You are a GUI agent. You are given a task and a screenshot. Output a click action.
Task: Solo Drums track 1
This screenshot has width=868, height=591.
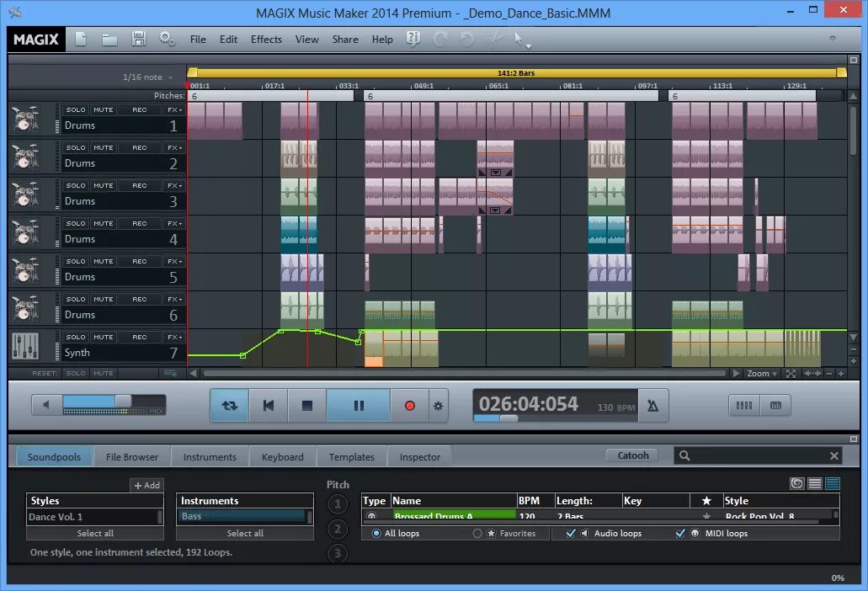pos(76,109)
